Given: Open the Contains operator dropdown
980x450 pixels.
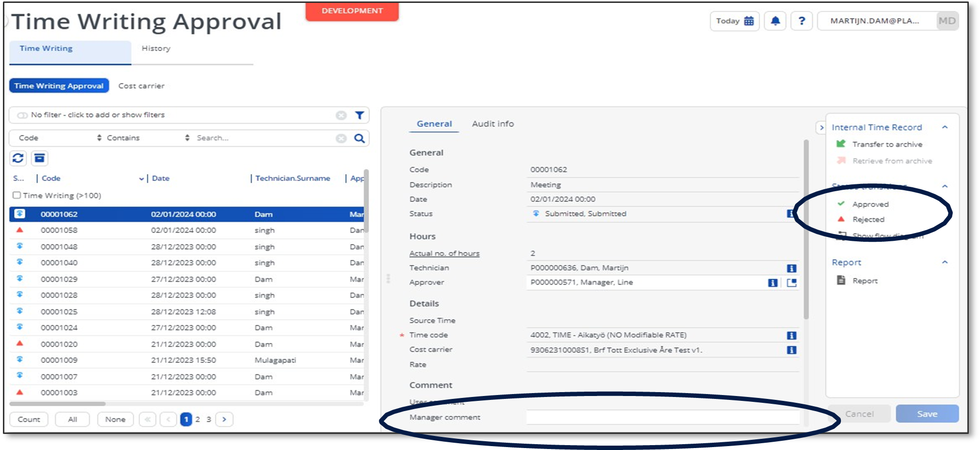Looking at the screenshot, I should [148, 138].
